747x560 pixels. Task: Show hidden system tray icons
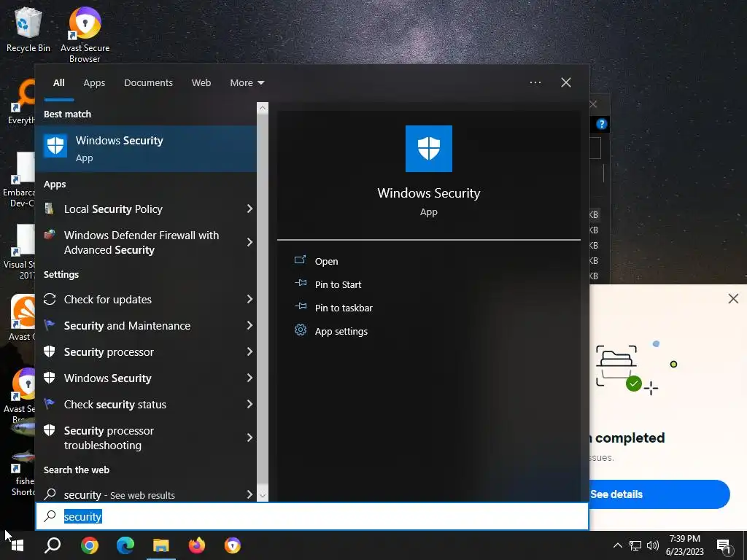pyautogui.click(x=617, y=545)
